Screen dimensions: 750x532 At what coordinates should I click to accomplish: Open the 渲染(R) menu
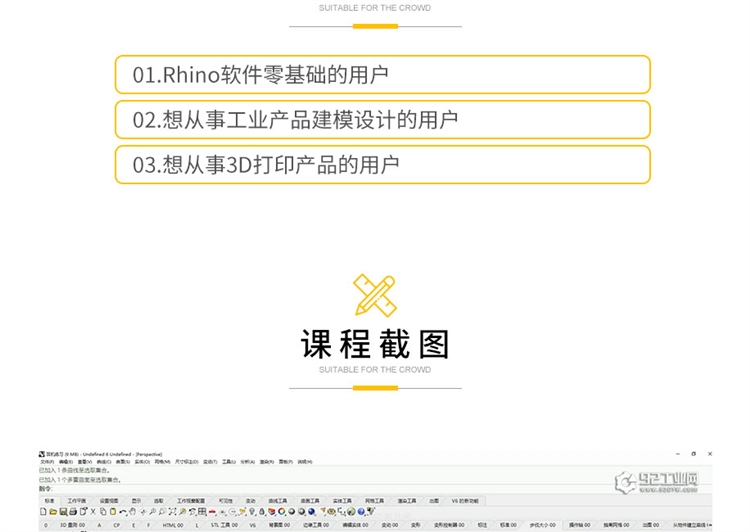267,462
